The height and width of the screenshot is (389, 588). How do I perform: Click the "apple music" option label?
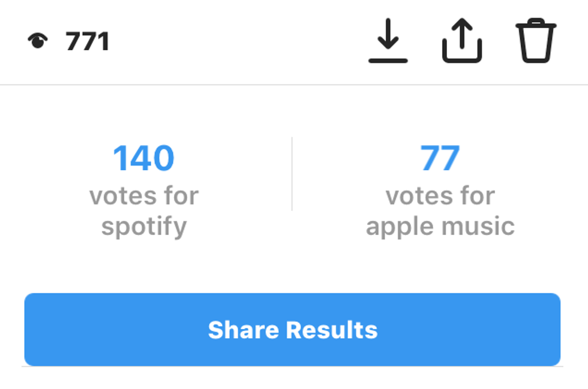(440, 227)
